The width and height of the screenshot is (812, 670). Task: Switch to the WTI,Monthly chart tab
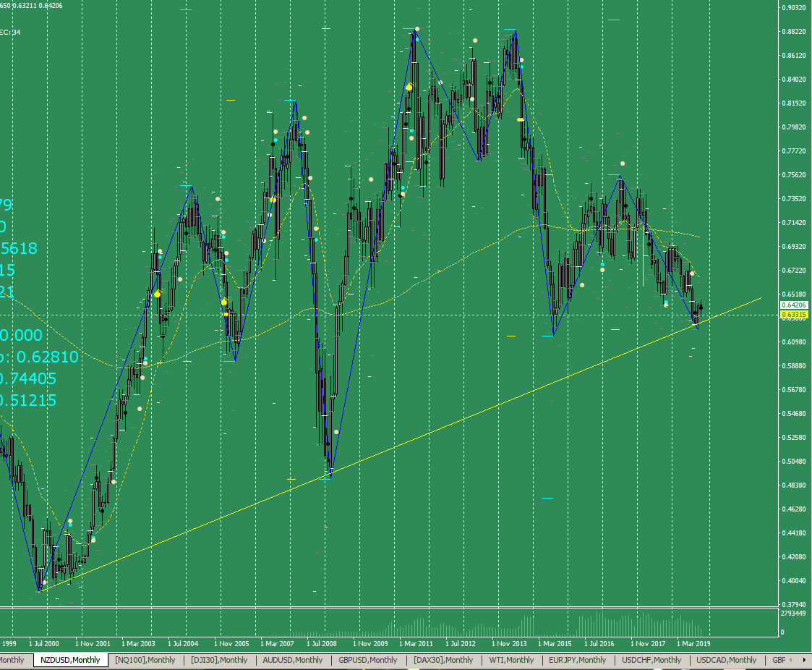coord(511,660)
